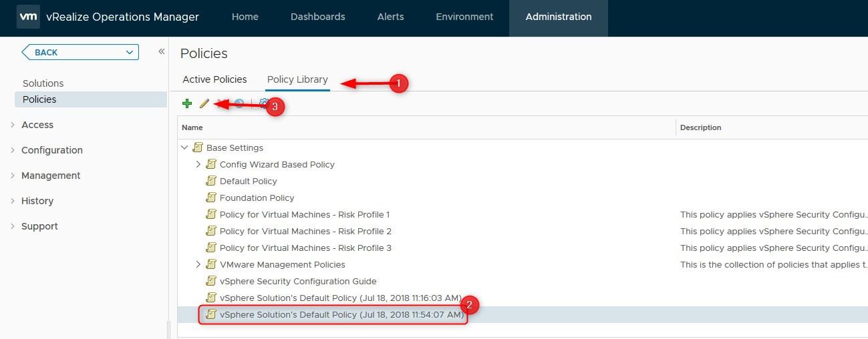
Task: Click the pencil edit policy icon
Action: point(204,103)
